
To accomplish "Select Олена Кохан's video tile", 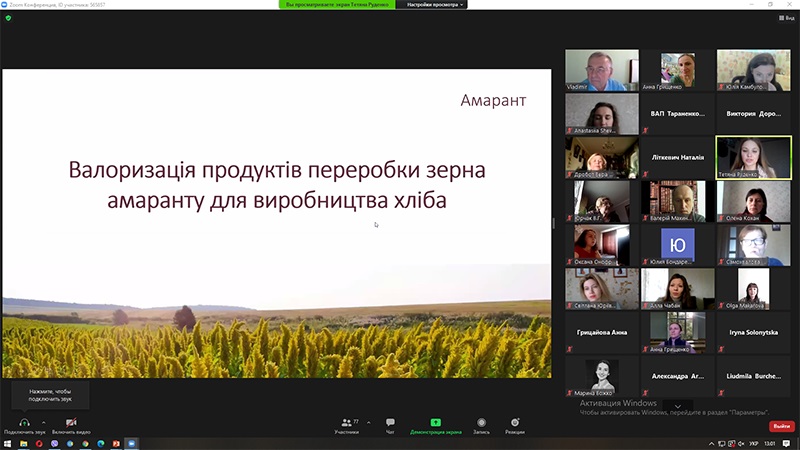I will click(x=754, y=202).
